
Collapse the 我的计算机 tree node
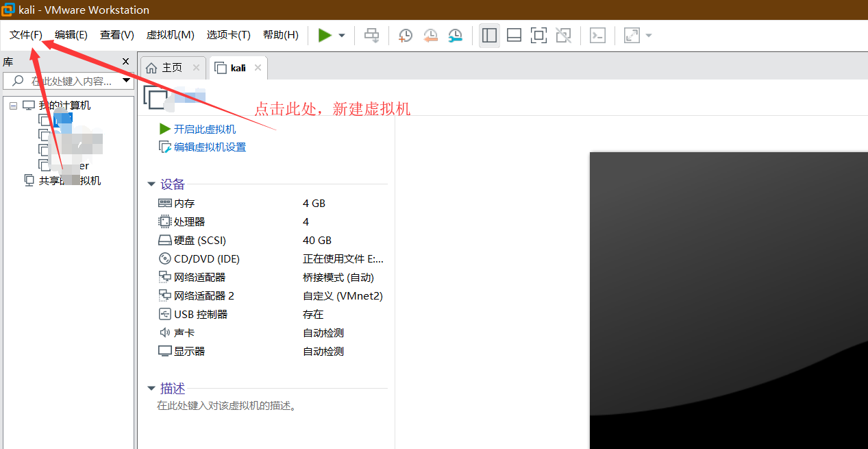pyautogui.click(x=12, y=105)
